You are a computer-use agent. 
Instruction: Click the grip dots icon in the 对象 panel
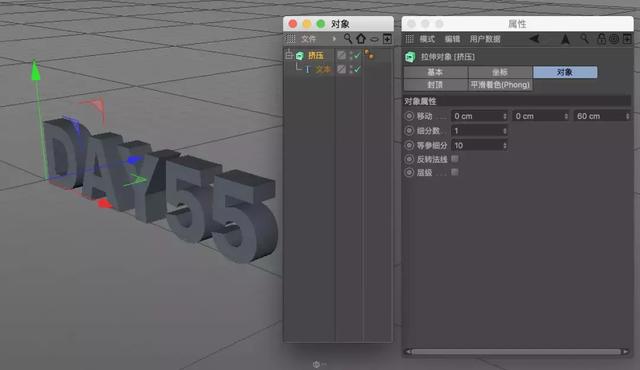[x=290, y=39]
